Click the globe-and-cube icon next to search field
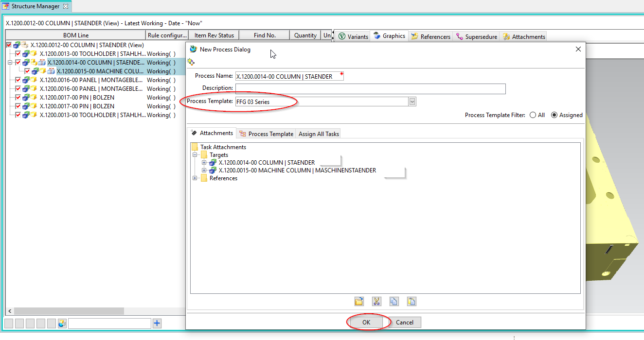Viewport: 644px width, 340px height. (x=62, y=323)
